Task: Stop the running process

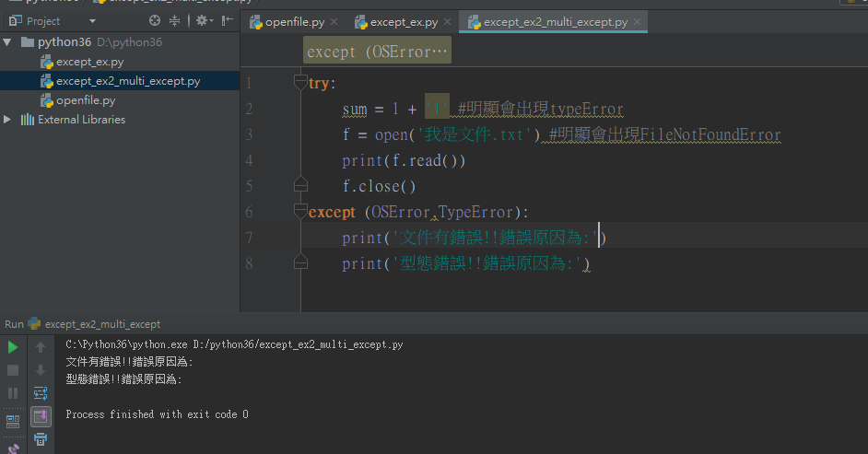Action: [13, 370]
